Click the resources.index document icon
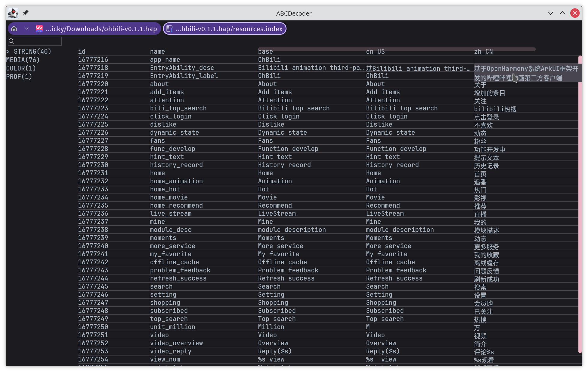Screen dimensions: 588x372 (x=169, y=28)
